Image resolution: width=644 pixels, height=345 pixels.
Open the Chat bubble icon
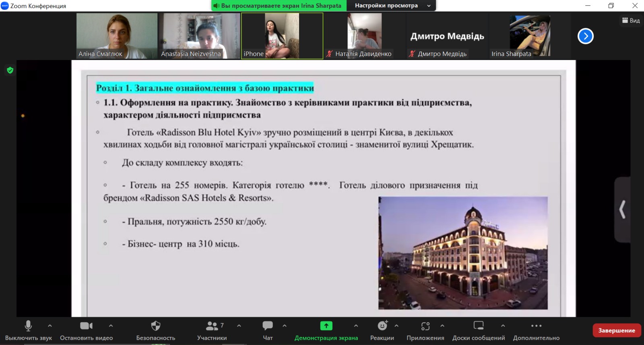268,326
